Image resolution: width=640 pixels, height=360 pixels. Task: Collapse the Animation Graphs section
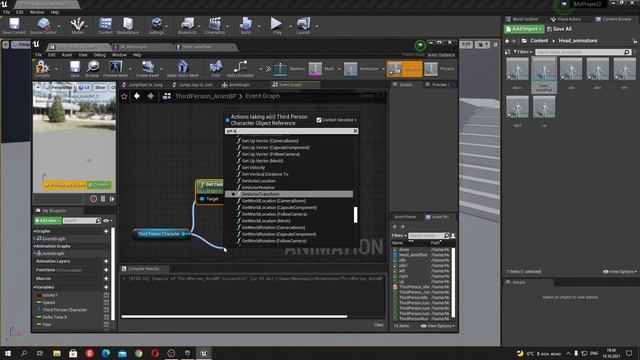(35, 246)
